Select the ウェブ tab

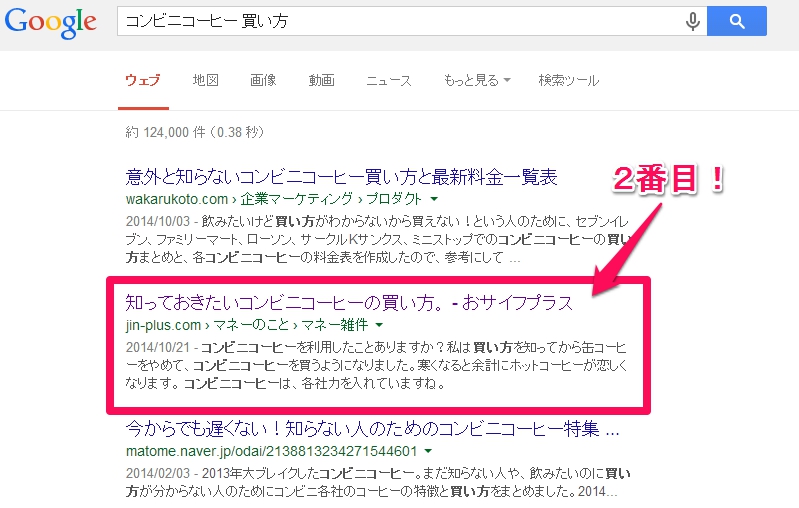(x=143, y=80)
